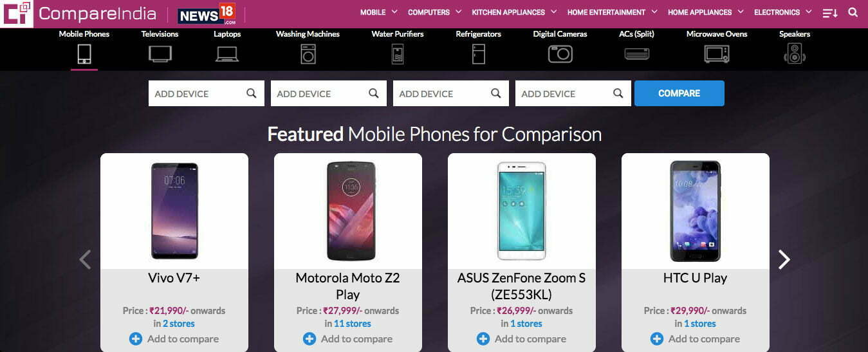Select the Digital Cameras icon
Screen dimensions: 868x352
(x=560, y=53)
